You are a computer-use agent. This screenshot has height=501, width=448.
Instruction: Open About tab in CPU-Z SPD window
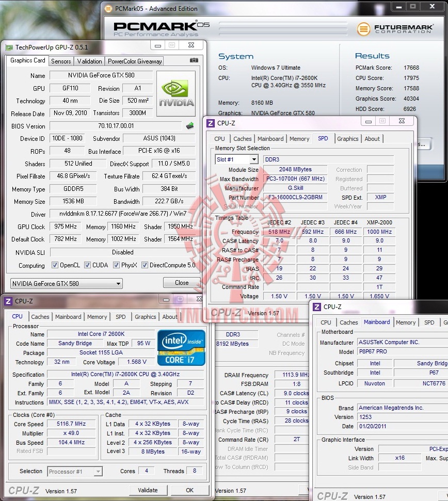pos(372,139)
